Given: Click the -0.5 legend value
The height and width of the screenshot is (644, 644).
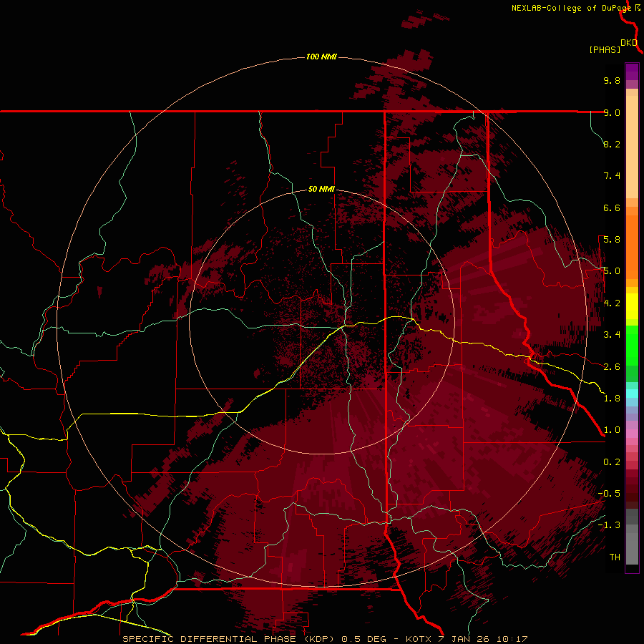Looking at the screenshot, I should point(609,494).
